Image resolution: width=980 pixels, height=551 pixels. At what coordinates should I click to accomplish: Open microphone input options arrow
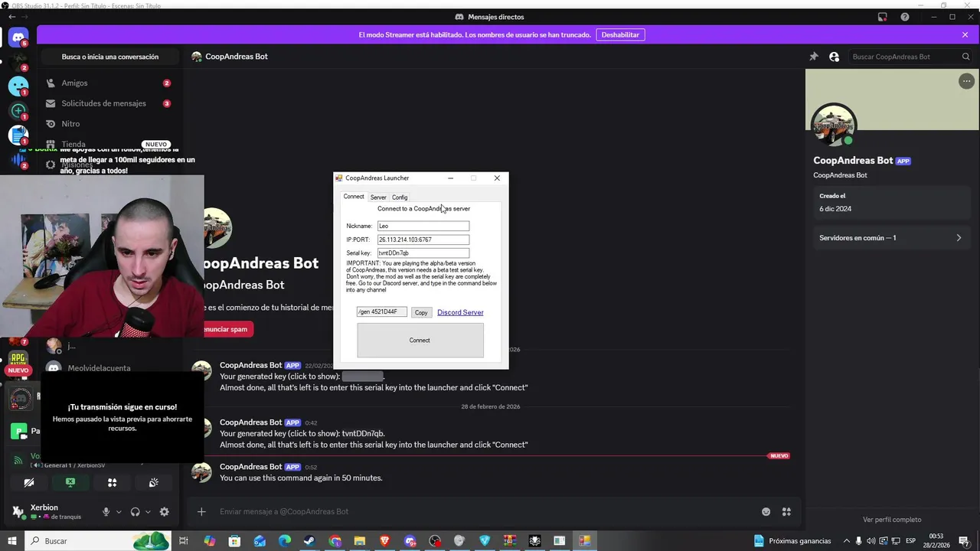[119, 512]
